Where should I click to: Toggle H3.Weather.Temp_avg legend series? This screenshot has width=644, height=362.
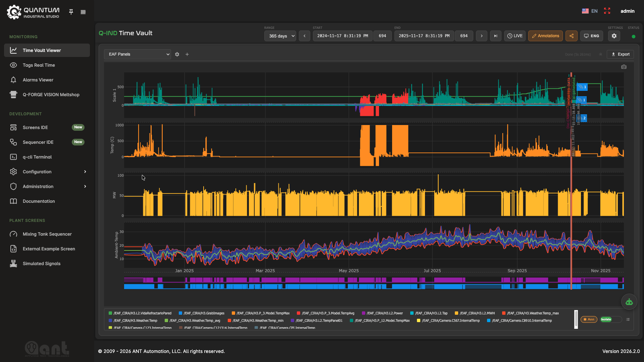pyautogui.click(x=193, y=321)
